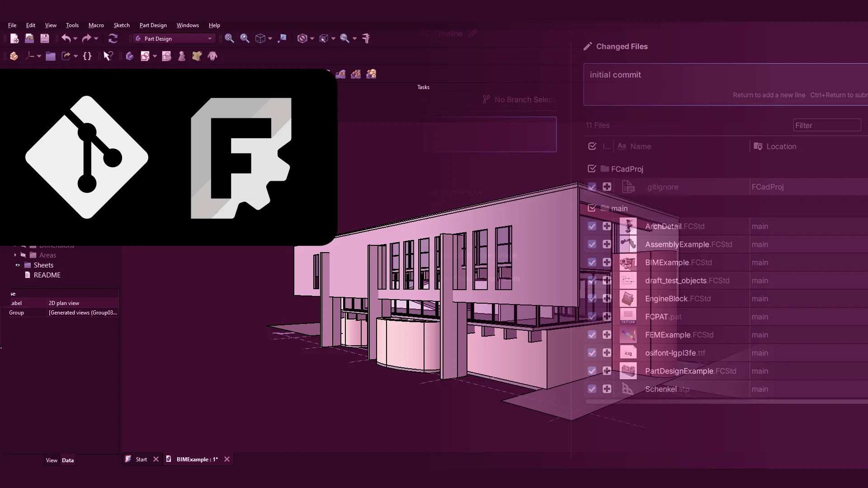
Task: Select the README tree item
Action: pos(47,275)
